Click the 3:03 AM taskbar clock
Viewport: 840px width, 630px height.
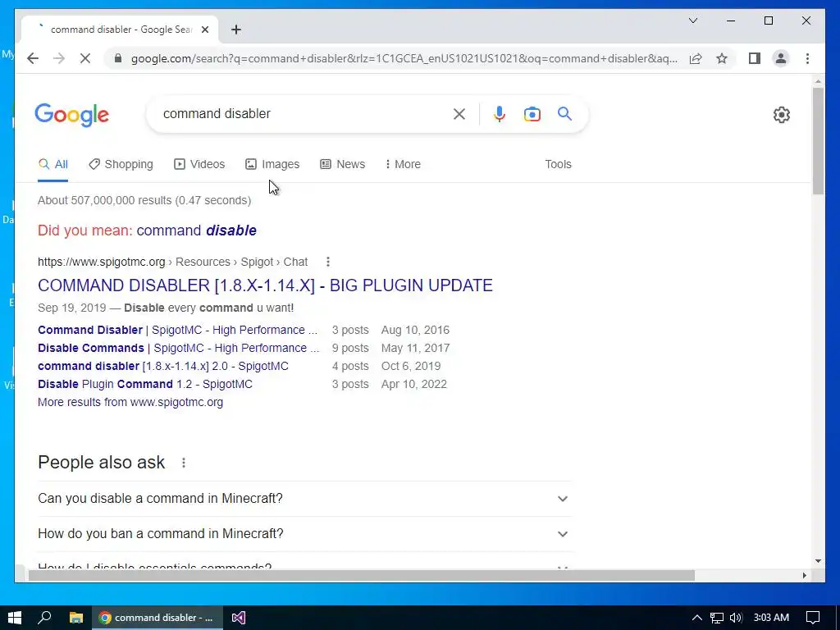coord(771,618)
